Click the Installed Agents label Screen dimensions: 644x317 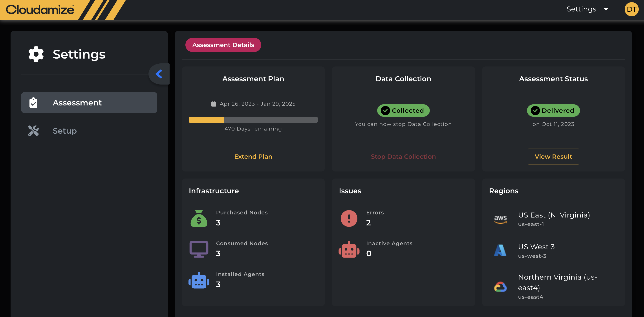point(240,274)
